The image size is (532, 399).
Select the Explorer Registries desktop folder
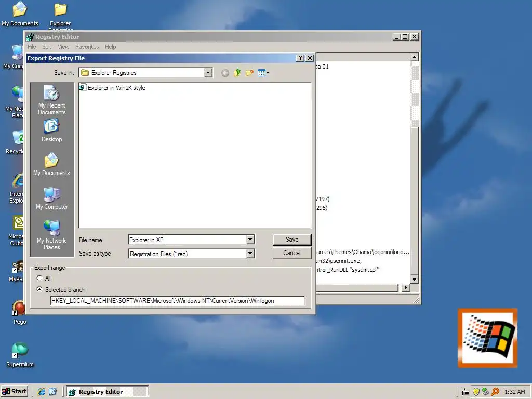60,15
